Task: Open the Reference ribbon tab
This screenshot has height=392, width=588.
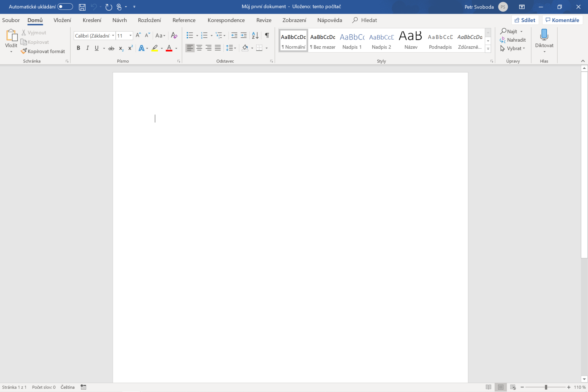Action: (x=184, y=20)
